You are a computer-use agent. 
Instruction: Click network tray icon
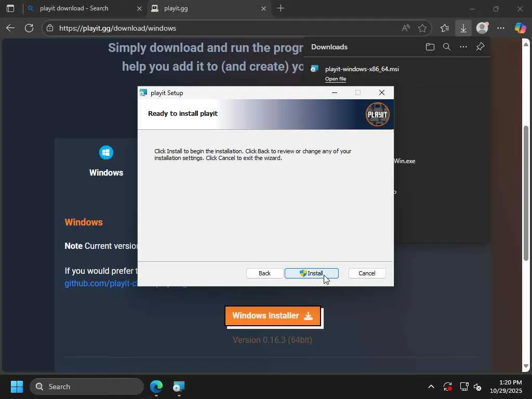[x=464, y=387]
